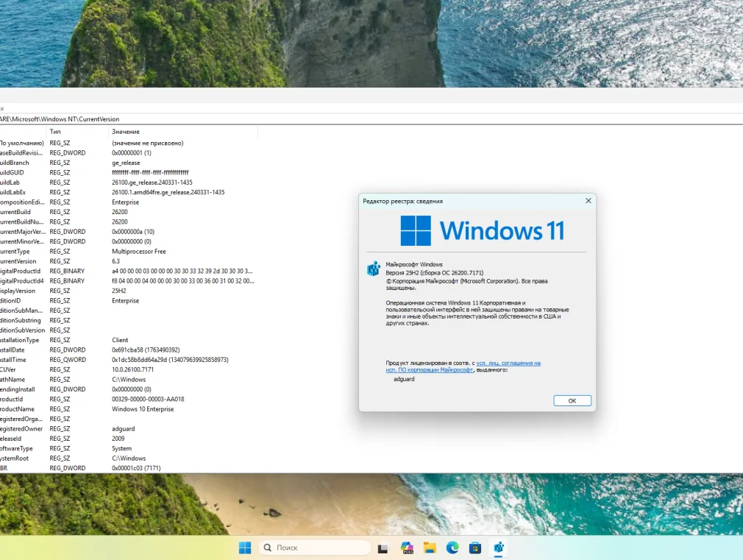Open Task View from the taskbar

[x=383, y=548]
